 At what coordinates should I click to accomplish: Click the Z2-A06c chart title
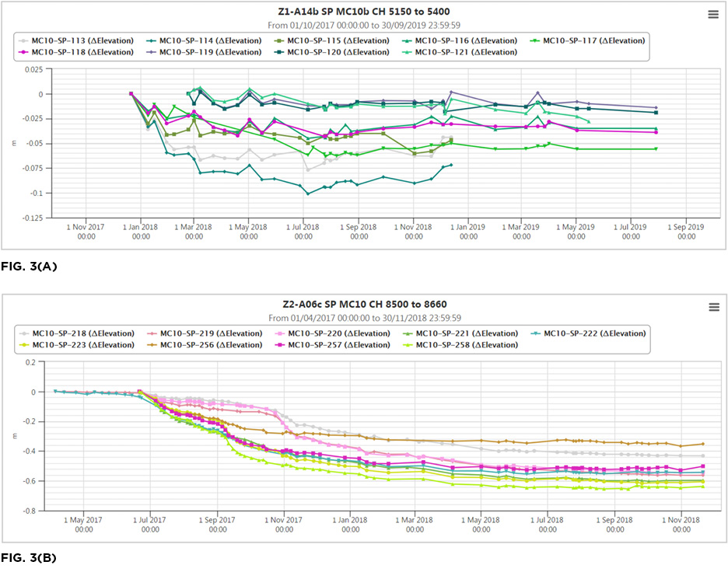coord(364,304)
